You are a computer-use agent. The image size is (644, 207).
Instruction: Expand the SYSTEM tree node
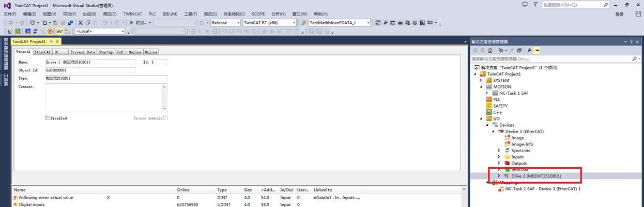[481, 80]
